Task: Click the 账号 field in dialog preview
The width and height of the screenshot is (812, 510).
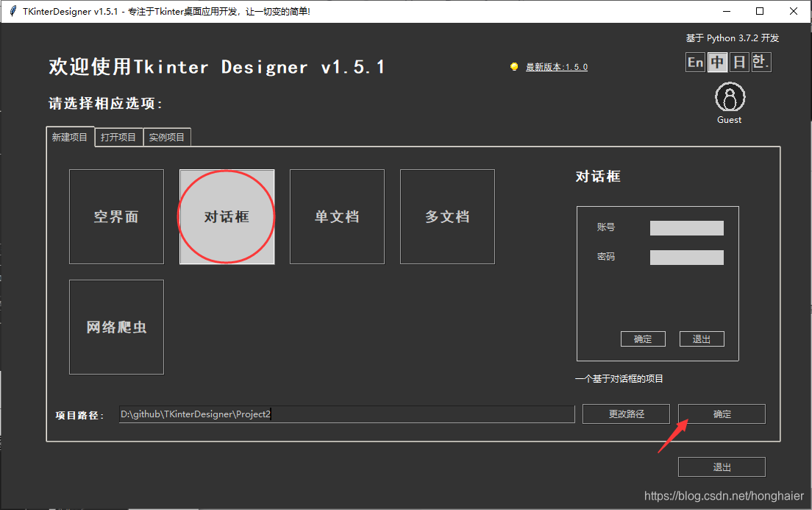Action: pyautogui.click(x=687, y=228)
